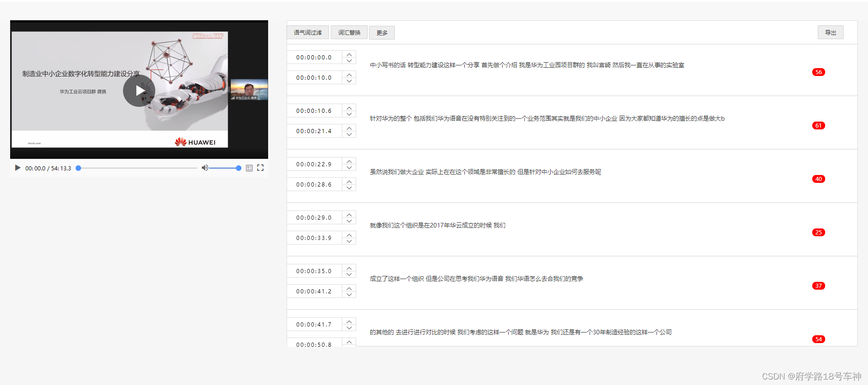This screenshot has height=385, width=868.
Task: Click the speaker webcam thumbnail in the video
Action: (249, 89)
